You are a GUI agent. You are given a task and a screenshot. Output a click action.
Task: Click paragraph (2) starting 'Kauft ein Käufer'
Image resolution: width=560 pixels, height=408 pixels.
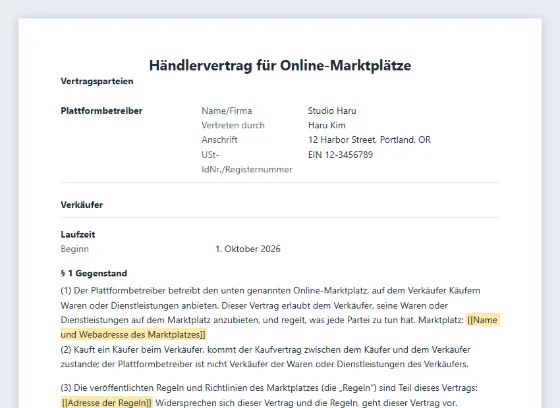(x=265, y=357)
